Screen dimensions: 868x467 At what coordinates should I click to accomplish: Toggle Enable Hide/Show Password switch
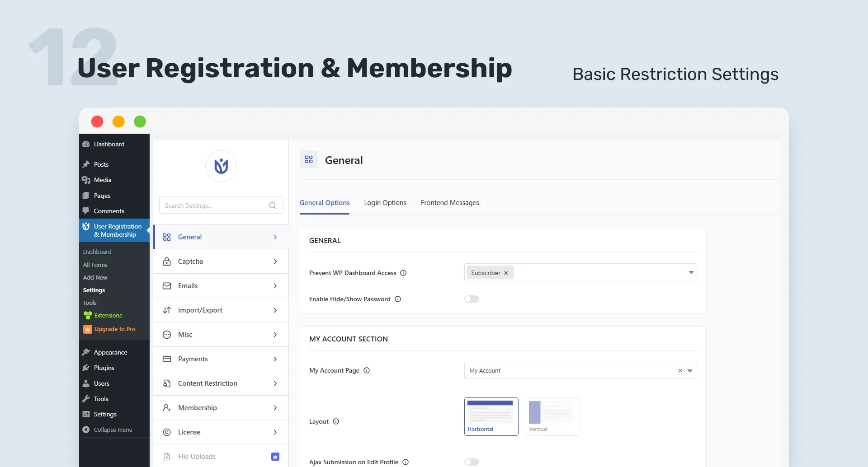[x=472, y=299]
